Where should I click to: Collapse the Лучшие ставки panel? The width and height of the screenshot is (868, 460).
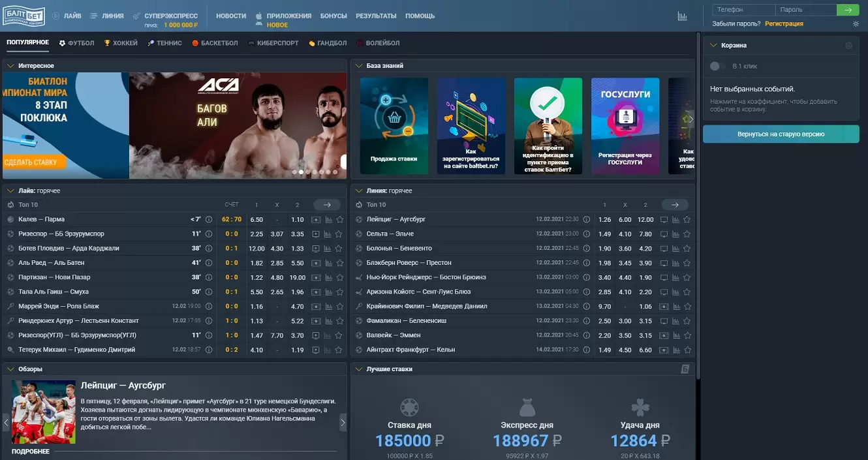click(358, 369)
